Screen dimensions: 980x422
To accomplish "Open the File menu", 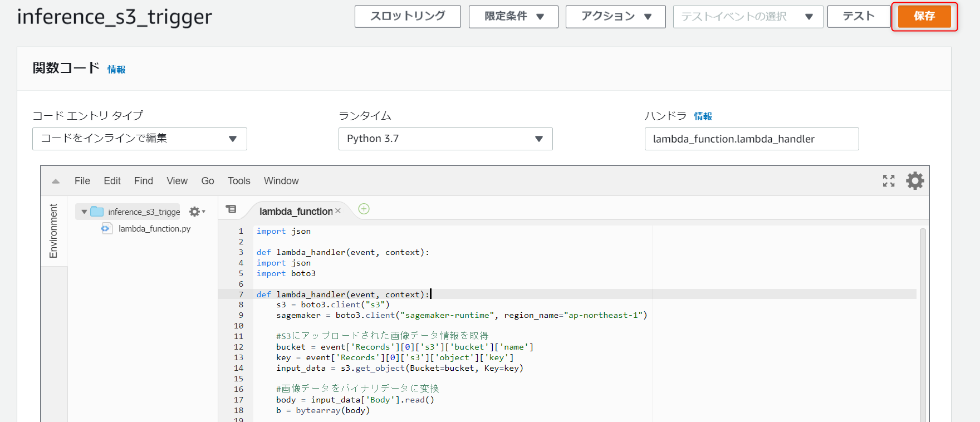I will 82,181.
